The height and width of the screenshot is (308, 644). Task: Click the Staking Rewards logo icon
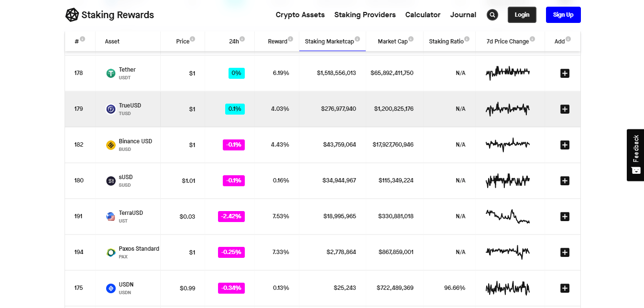tap(72, 15)
